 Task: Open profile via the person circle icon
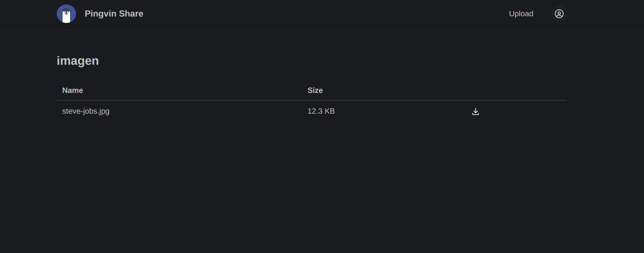(x=559, y=14)
